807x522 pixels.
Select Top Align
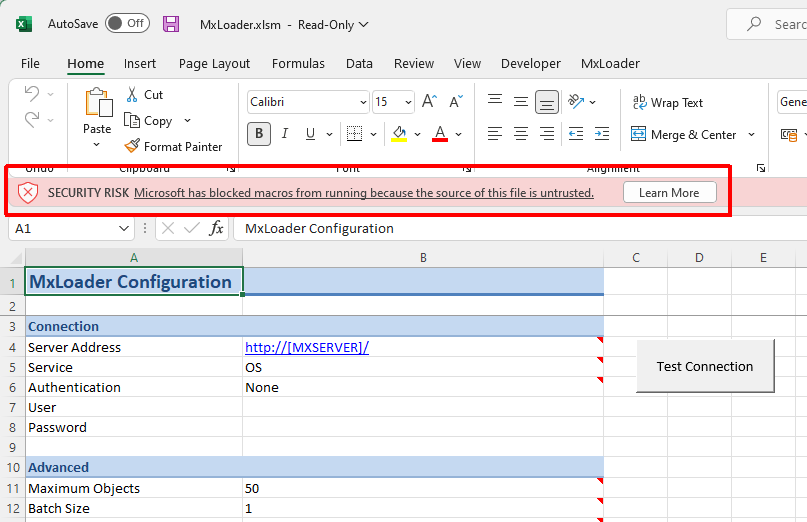(x=495, y=101)
